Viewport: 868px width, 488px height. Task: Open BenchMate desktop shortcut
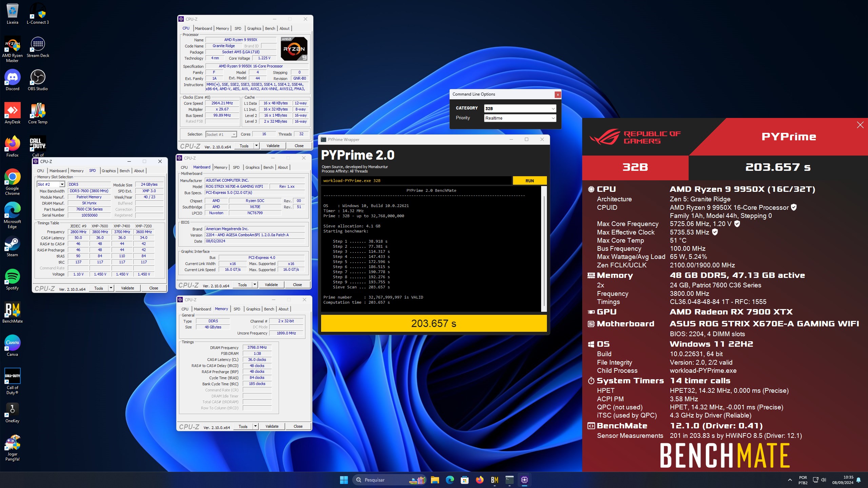click(x=12, y=313)
